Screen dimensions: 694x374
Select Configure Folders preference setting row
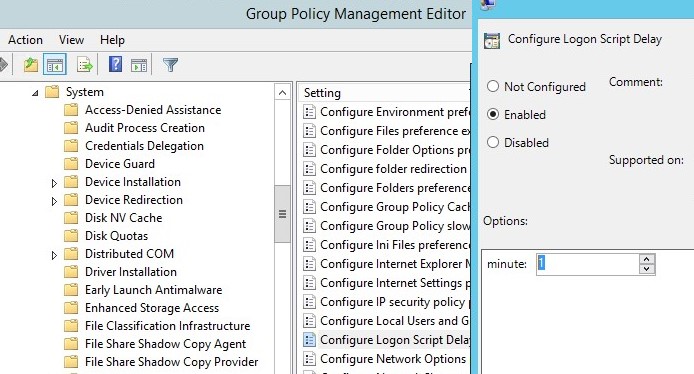[386, 188]
